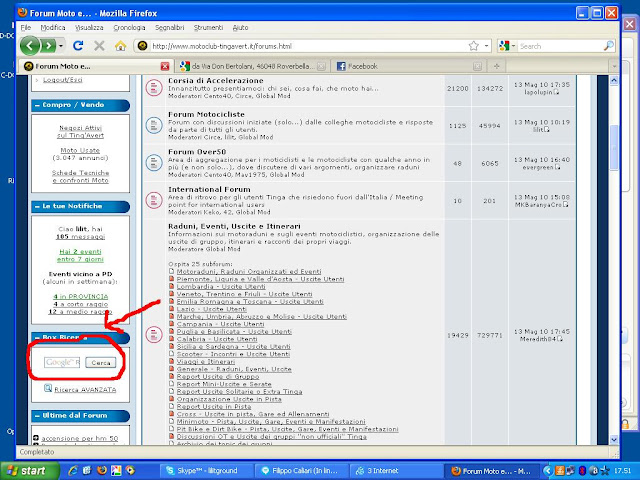This screenshot has height=480, width=640.
Task: Click the green Forward arrow button
Action: [49, 46]
